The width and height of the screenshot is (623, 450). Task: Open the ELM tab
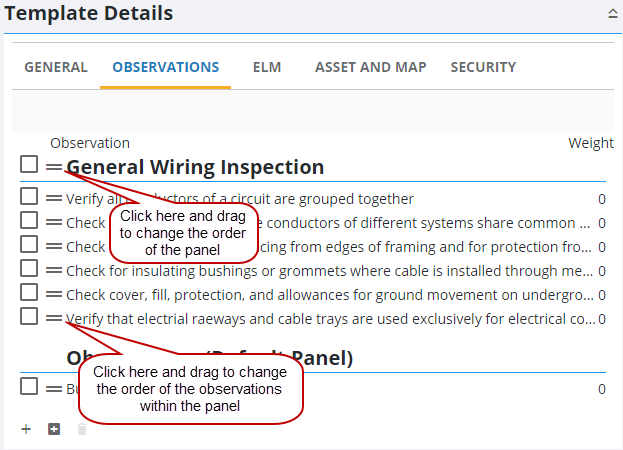pos(267,67)
